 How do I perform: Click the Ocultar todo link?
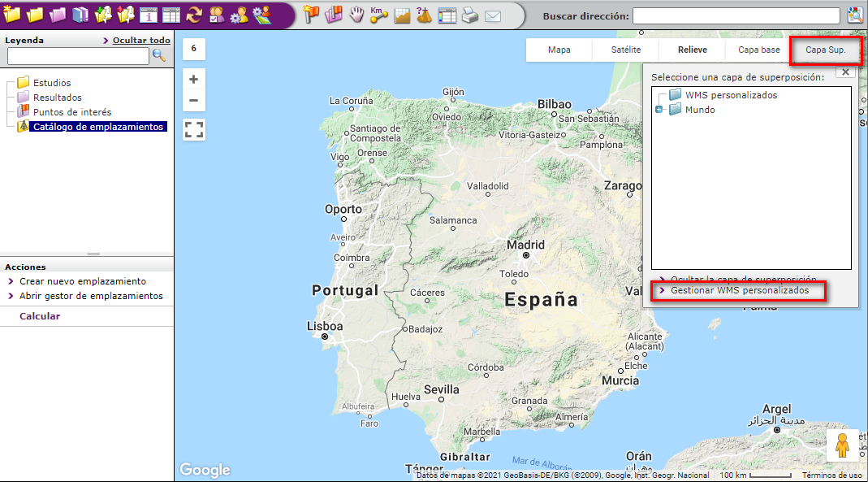click(x=141, y=40)
